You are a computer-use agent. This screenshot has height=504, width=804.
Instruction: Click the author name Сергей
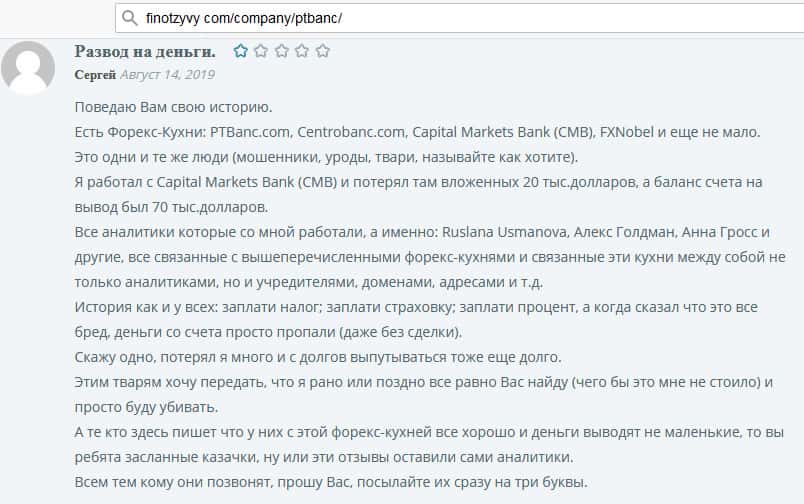pyautogui.click(x=95, y=74)
